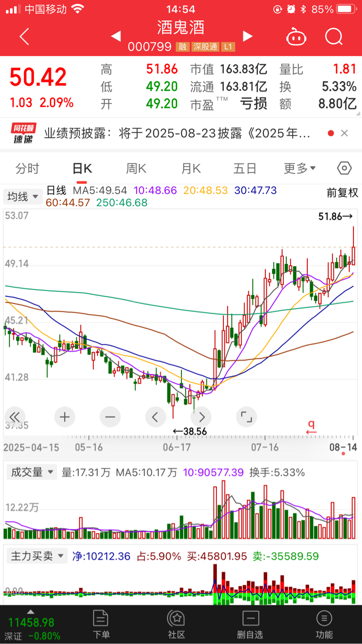Open search with magnifier icon
The image size is (362, 644).
click(334, 36)
